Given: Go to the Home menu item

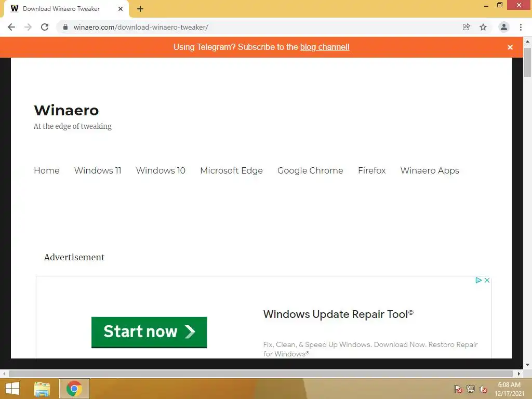Looking at the screenshot, I should pos(46,170).
